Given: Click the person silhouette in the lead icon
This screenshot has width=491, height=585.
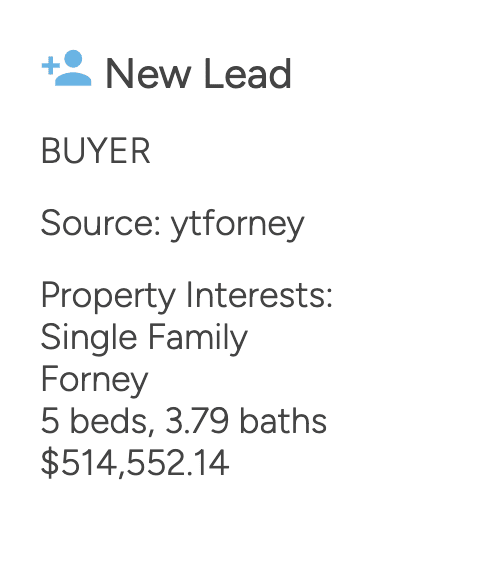Looking at the screenshot, I should pos(74,68).
